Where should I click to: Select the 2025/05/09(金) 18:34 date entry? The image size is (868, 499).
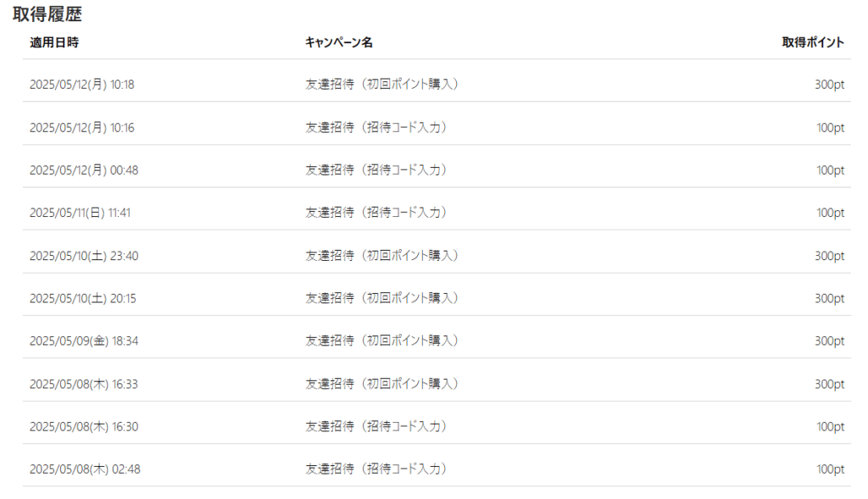tap(84, 341)
